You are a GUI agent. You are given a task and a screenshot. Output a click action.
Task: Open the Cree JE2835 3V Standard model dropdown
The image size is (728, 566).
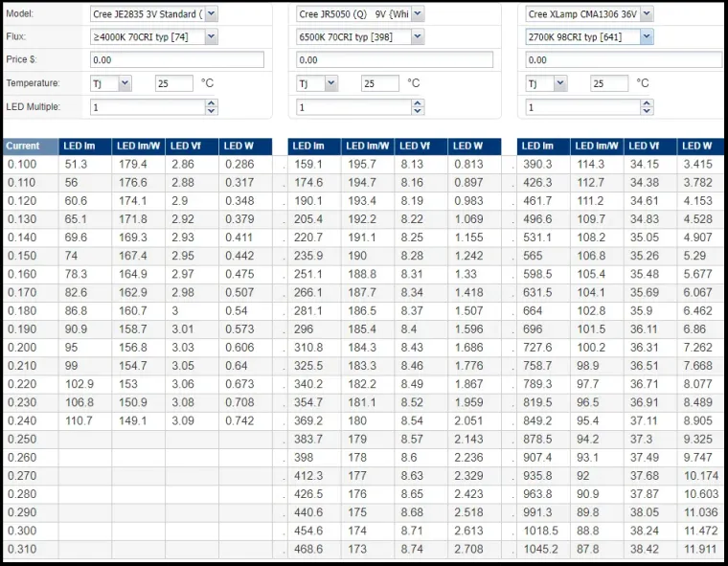[x=211, y=13]
